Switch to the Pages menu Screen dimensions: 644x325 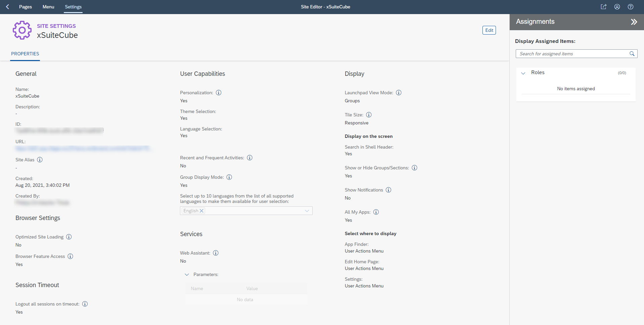pyautogui.click(x=25, y=7)
